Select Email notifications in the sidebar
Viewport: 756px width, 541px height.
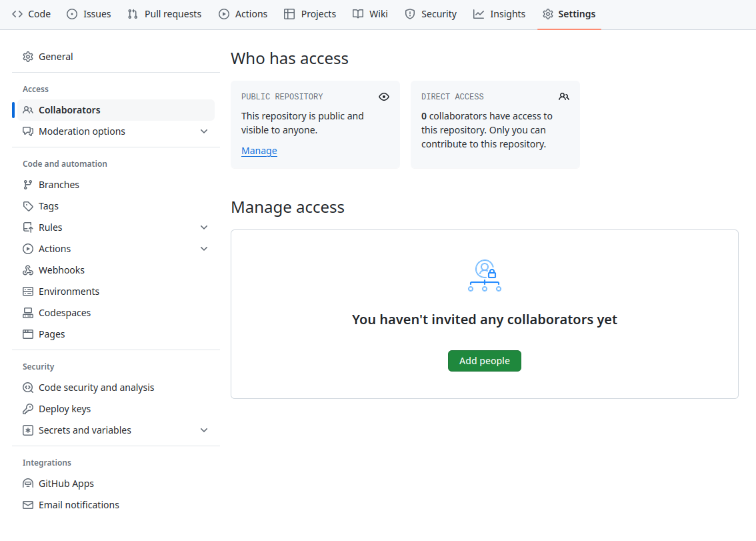click(x=79, y=504)
